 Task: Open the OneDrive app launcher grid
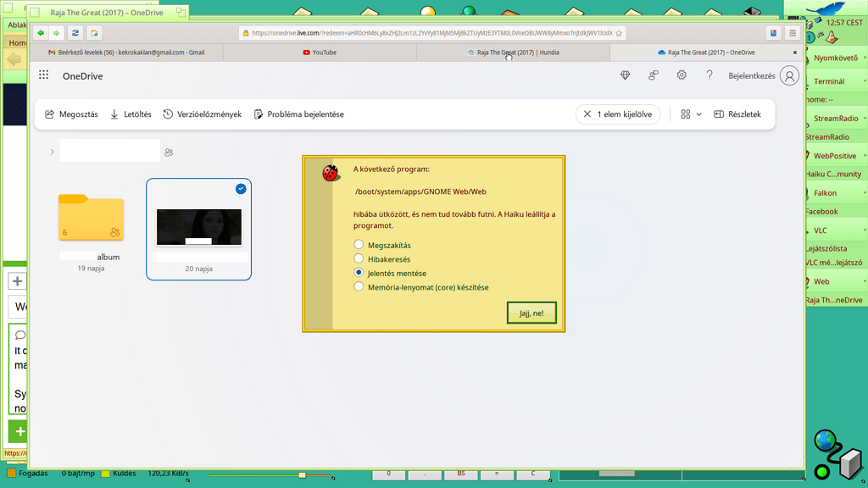coord(44,75)
